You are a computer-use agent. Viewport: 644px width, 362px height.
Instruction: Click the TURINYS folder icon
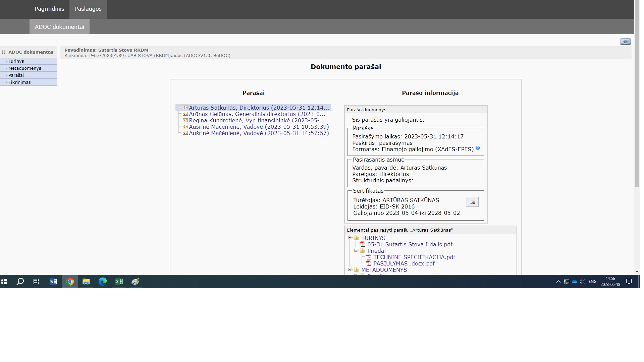click(357, 238)
